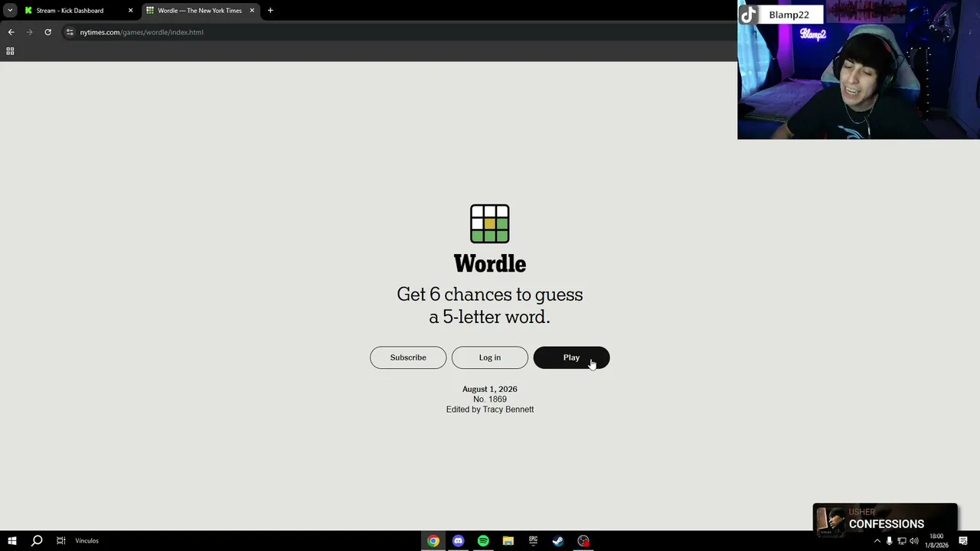Launch Epic Games from the taskbar
The height and width of the screenshot is (551, 980).
click(x=533, y=541)
